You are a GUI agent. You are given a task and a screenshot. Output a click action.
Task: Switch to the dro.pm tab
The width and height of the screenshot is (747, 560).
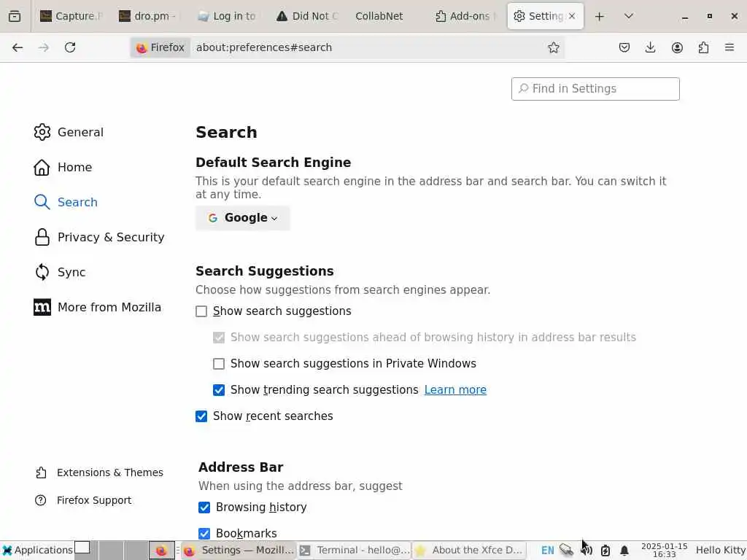coord(150,16)
